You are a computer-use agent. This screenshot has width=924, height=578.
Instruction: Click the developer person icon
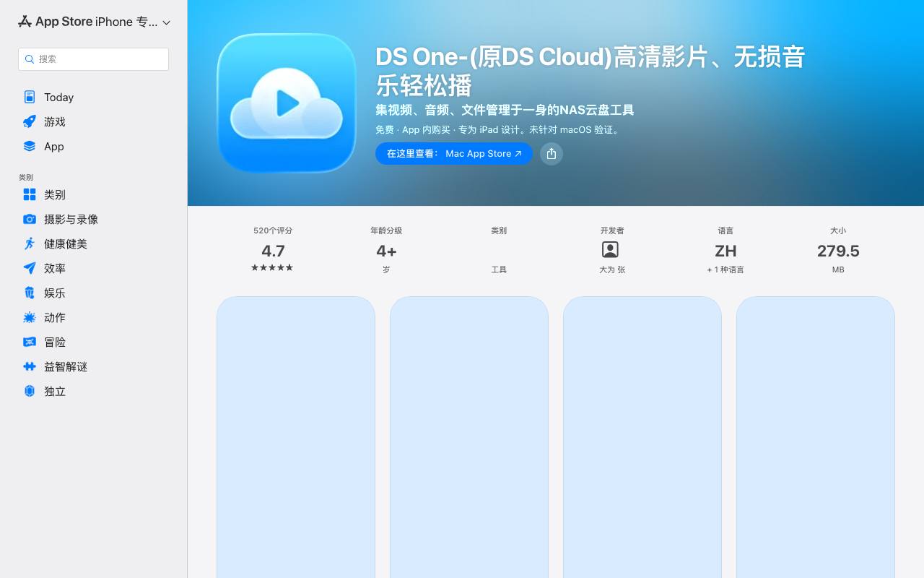[x=610, y=249]
